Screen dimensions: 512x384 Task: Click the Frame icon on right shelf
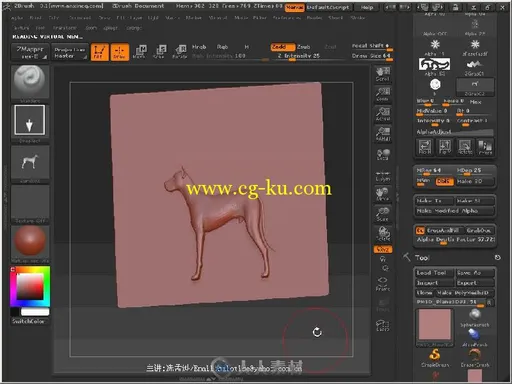tap(383, 284)
